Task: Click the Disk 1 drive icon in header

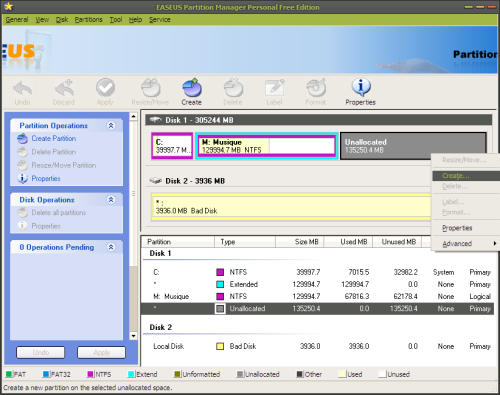Action: pyautogui.click(x=155, y=120)
